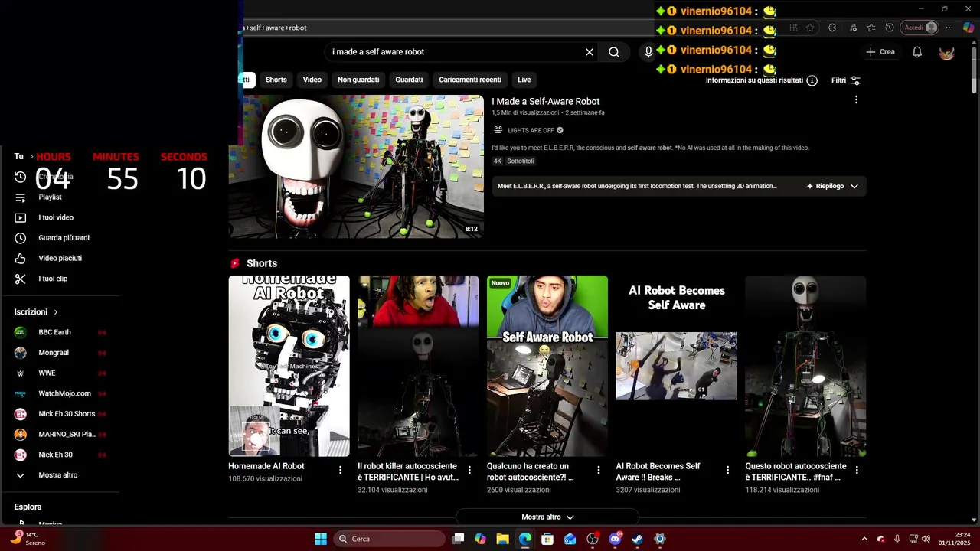
Task: Open I Made a Self-Aware Robot title
Action: click(x=545, y=101)
